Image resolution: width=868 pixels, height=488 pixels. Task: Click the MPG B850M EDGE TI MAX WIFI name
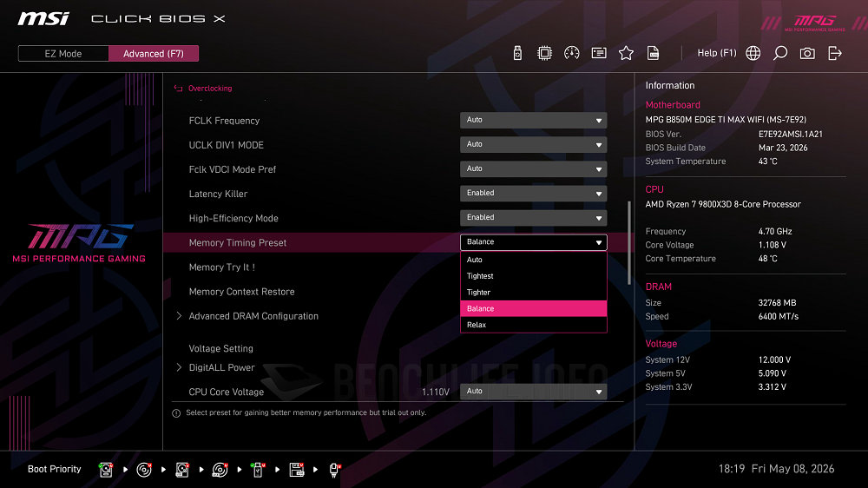pyautogui.click(x=726, y=120)
